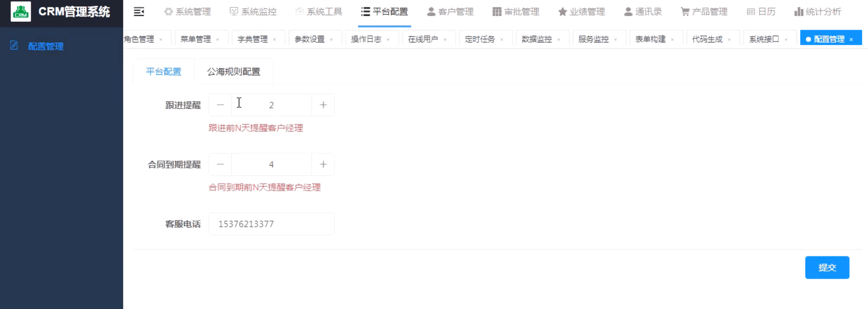Open 业绩管理 star icon menu
The image size is (868, 309).
tap(581, 12)
